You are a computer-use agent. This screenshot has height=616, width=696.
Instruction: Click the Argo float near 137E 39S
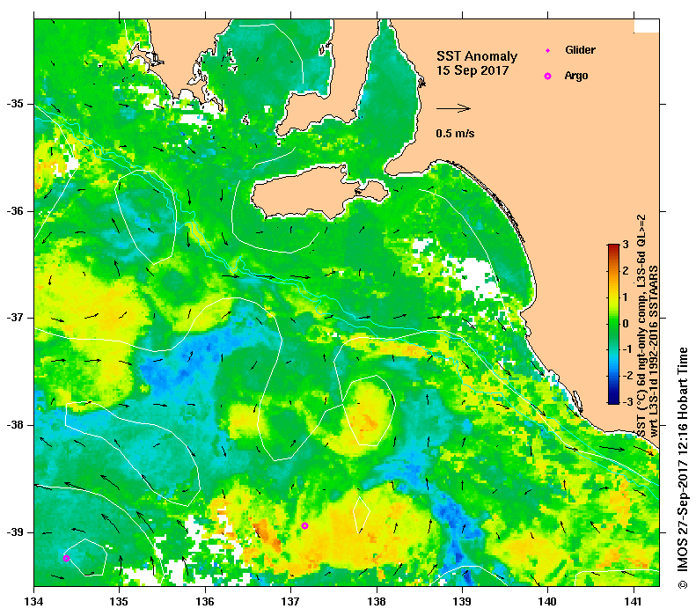[305, 526]
